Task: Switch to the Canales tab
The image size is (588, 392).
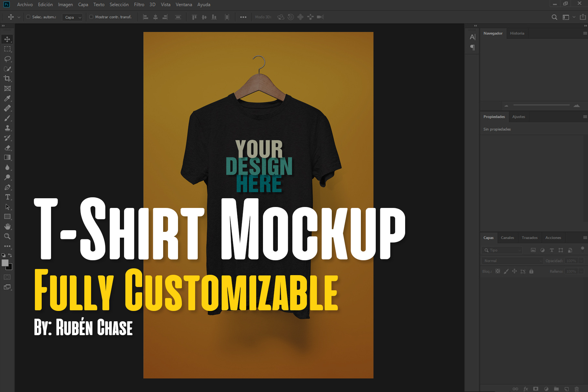Action: pyautogui.click(x=507, y=238)
